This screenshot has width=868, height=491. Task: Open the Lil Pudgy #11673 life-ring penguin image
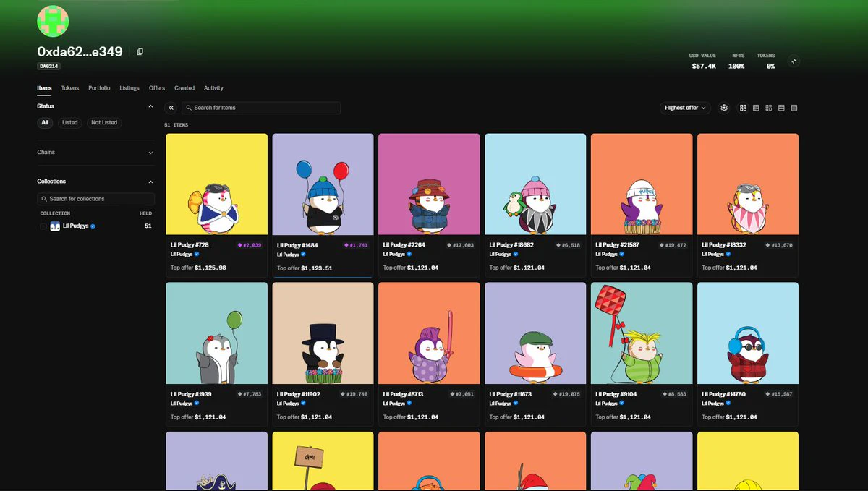point(535,333)
